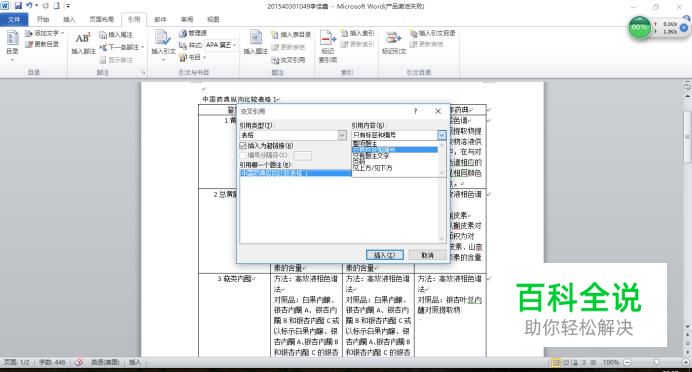Switch to the 视图 (View) tab
This screenshot has width=692, height=372.
213,19
